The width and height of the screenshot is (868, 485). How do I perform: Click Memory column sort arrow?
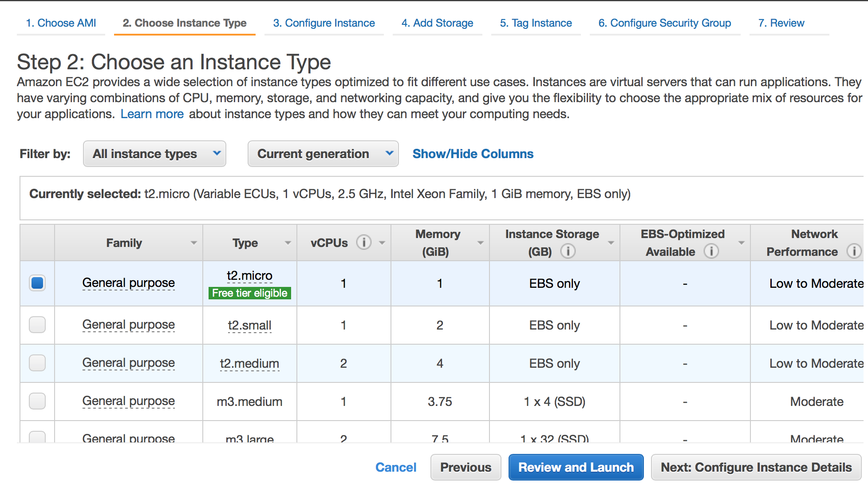(480, 243)
